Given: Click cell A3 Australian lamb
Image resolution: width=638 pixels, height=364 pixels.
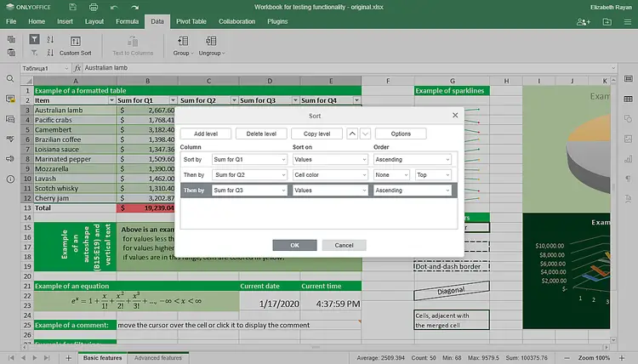Looking at the screenshot, I should click(x=75, y=111).
